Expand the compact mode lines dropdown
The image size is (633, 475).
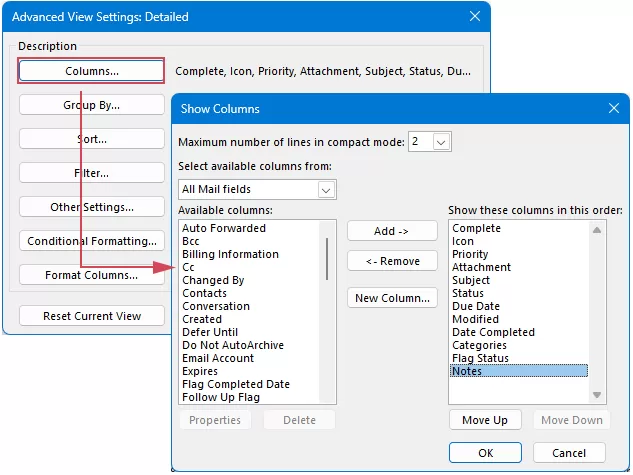[x=441, y=142]
